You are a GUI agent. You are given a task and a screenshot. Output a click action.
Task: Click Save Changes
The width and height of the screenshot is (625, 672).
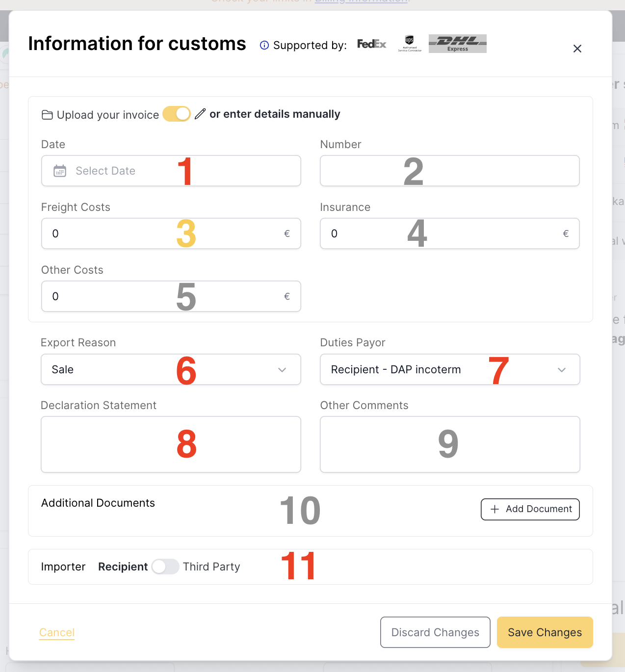coord(545,632)
